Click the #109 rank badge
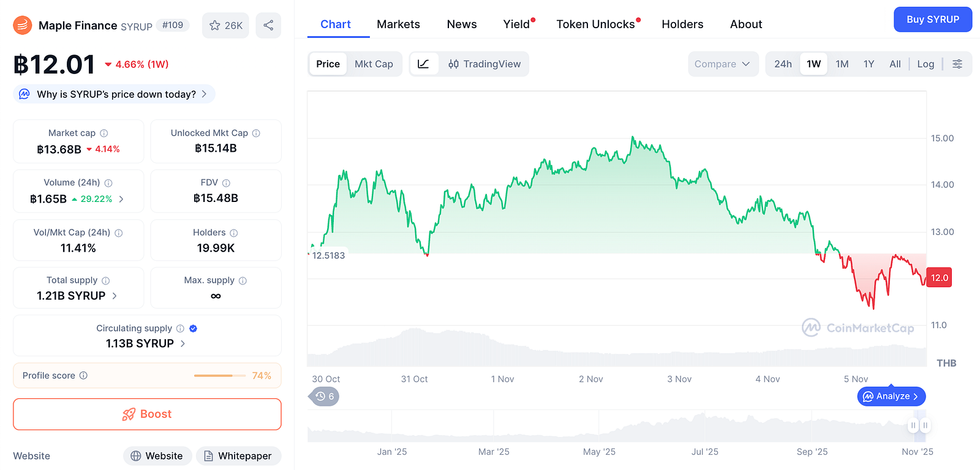The image size is (980, 470). coord(173,25)
